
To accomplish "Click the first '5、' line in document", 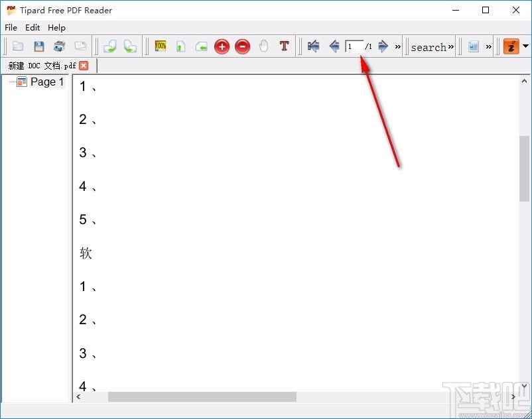I will click(x=88, y=219).
